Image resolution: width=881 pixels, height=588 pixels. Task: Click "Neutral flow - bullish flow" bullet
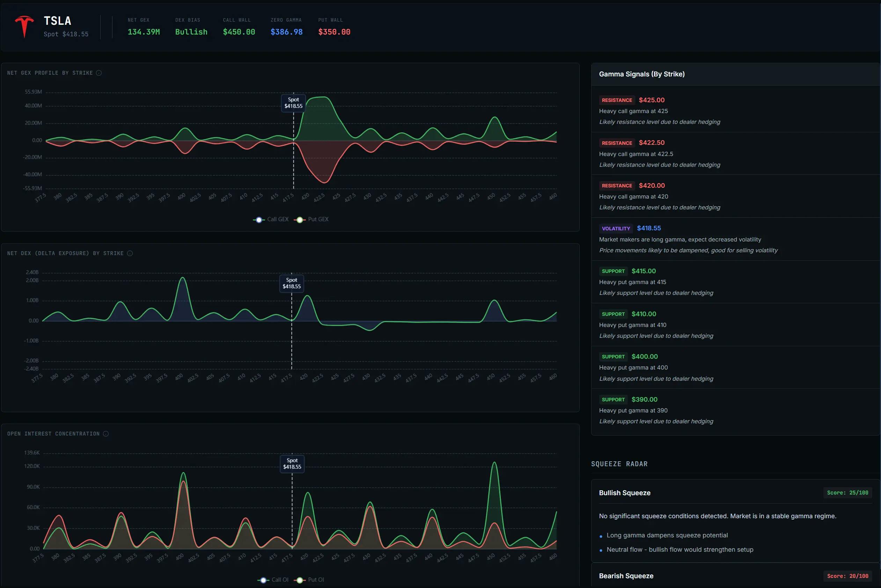(x=680, y=550)
